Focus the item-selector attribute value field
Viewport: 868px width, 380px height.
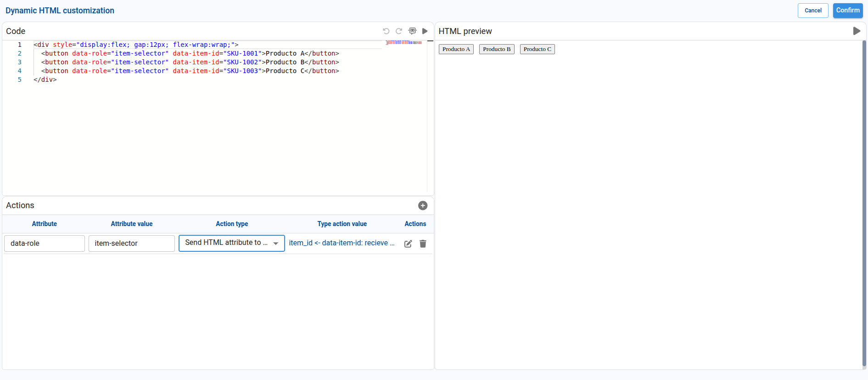132,244
